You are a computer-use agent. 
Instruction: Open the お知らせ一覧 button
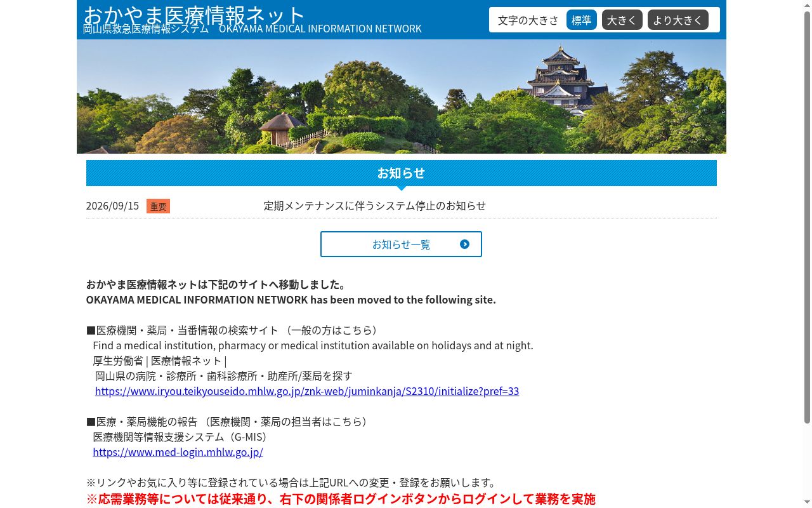401,244
